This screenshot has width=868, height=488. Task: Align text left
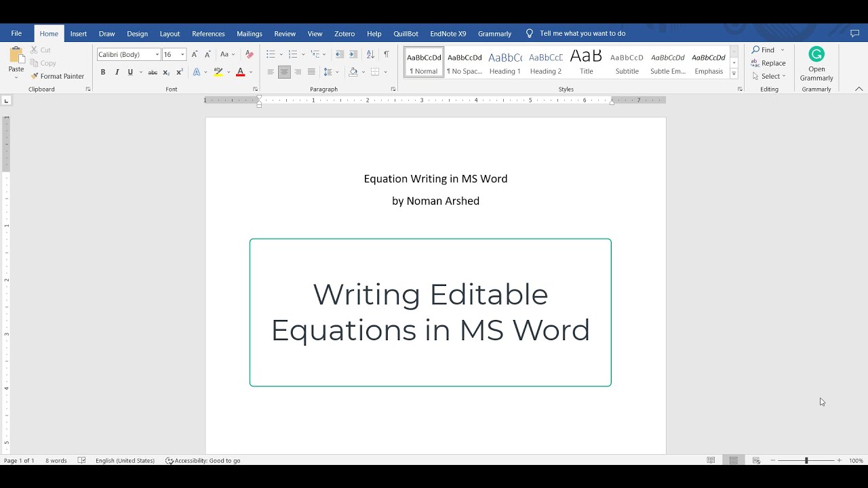271,72
